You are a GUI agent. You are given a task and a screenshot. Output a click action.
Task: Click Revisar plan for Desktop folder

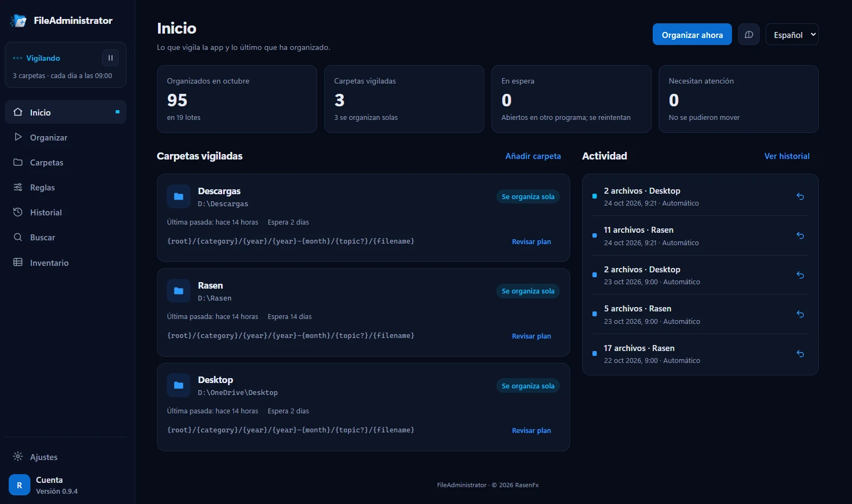click(x=531, y=430)
